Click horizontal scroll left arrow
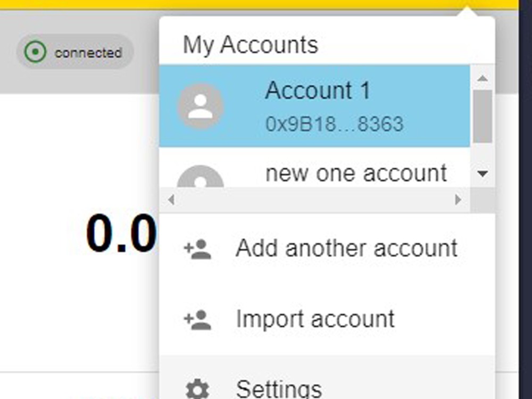The width and height of the screenshot is (532, 399). [171, 200]
